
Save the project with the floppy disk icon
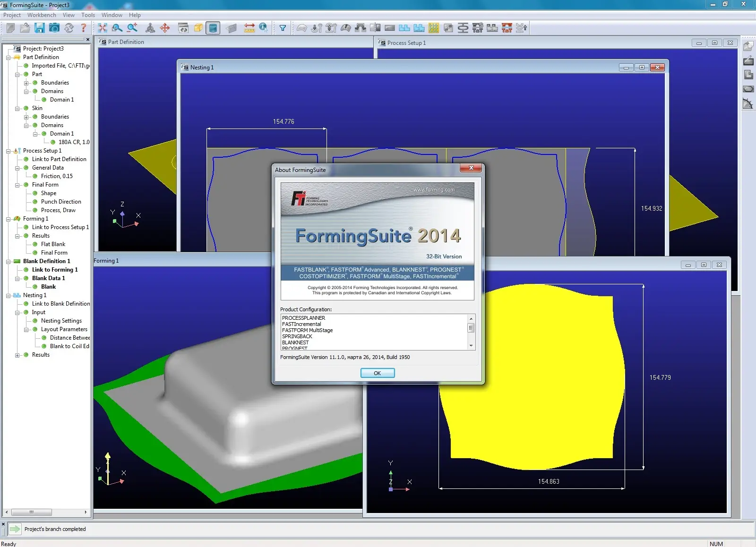(x=40, y=28)
